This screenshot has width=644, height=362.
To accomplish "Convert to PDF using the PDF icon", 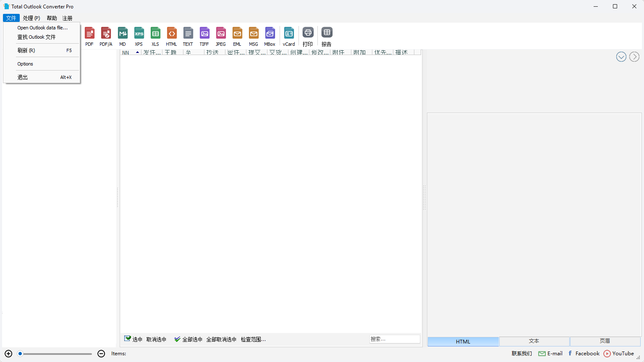I will click(x=89, y=37).
